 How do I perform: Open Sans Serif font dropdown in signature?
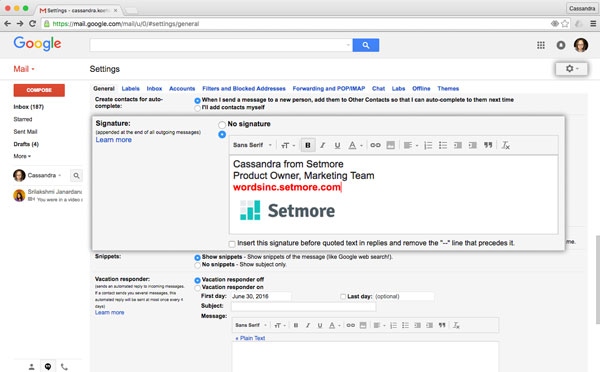point(252,145)
